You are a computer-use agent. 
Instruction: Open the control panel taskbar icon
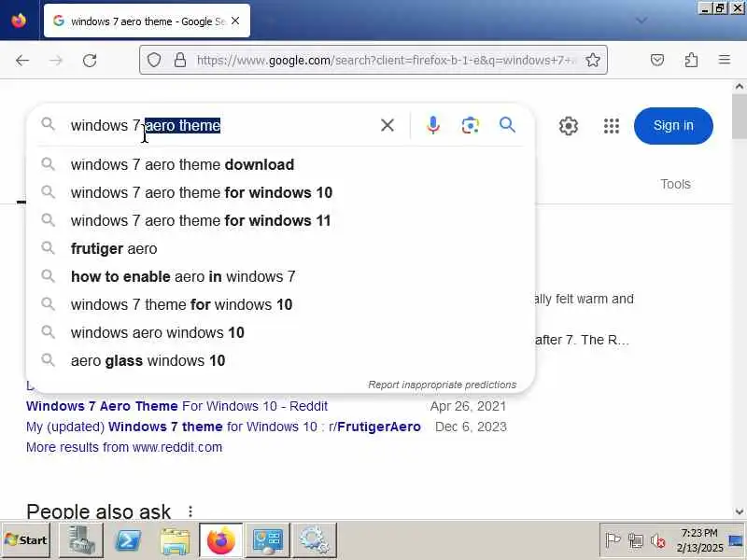click(267, 540)
